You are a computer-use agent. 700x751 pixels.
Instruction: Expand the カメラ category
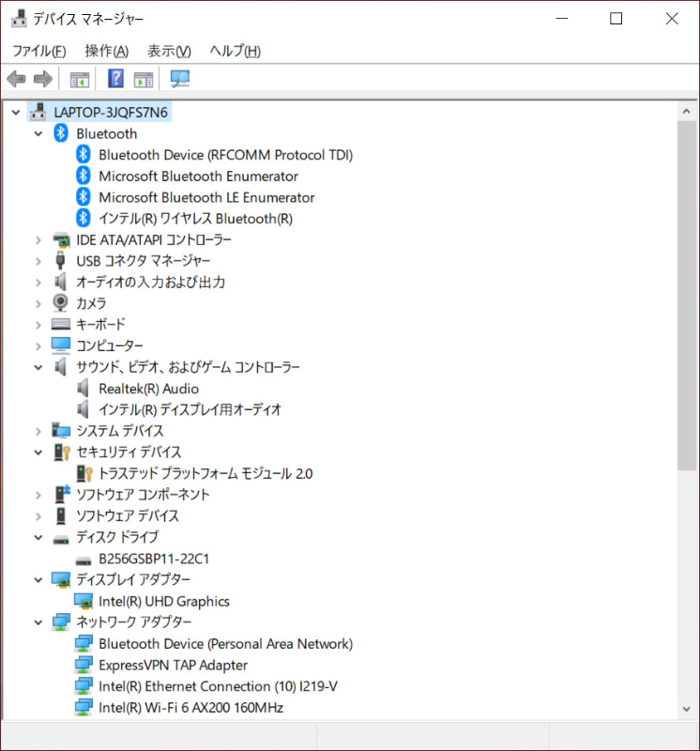(x=38, y=303)
